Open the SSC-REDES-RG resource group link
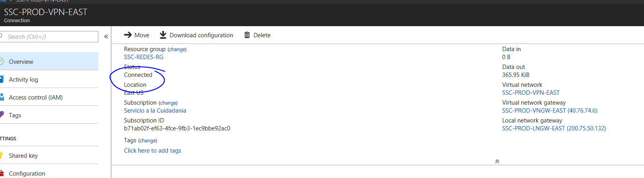Viewport: 644px width, 178px height. coord(144,57)
